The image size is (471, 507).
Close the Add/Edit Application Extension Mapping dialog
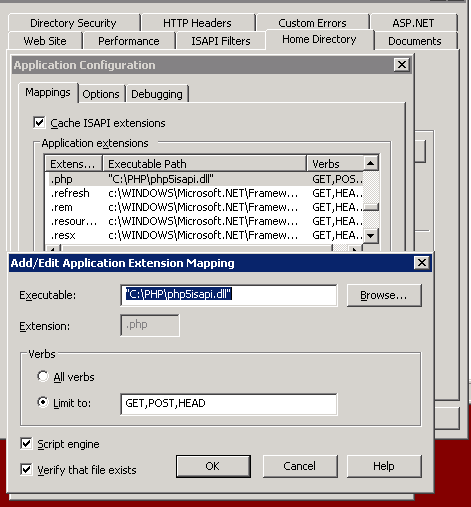tap(422, 263)
